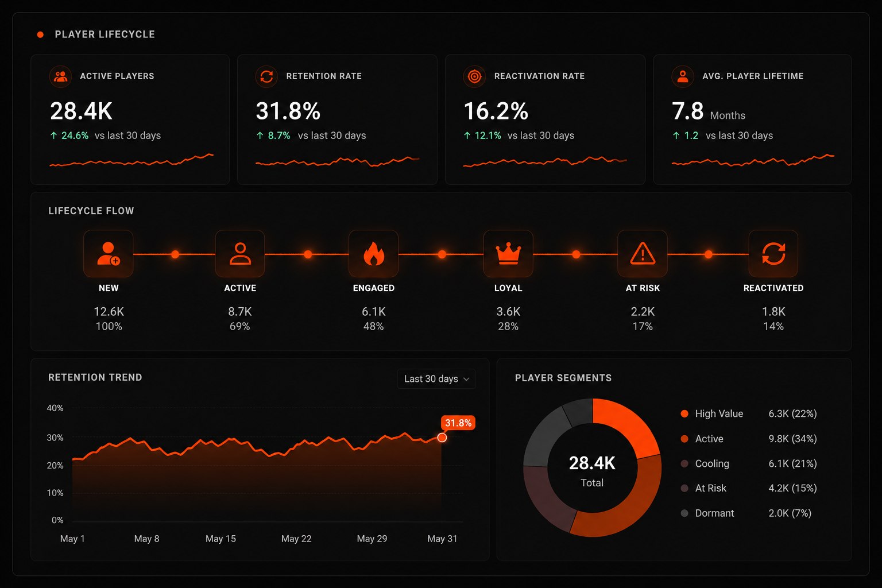Select the Reactivated stage refresh icon
Image resolution: width=882 pixels, height=588 pixels.
(773, 254)
